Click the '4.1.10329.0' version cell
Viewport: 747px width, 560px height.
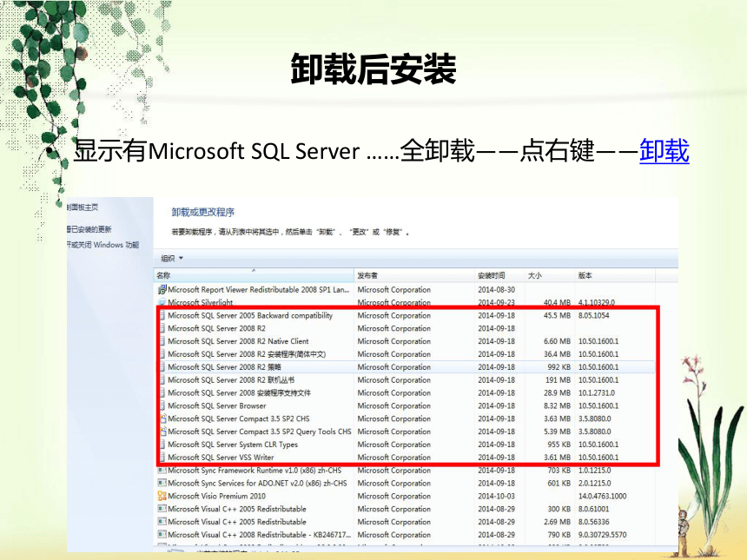point(597,302)
